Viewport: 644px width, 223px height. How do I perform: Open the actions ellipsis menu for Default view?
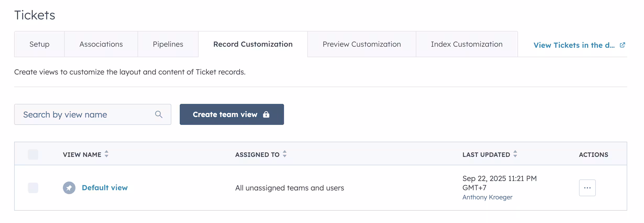[587, 188]
